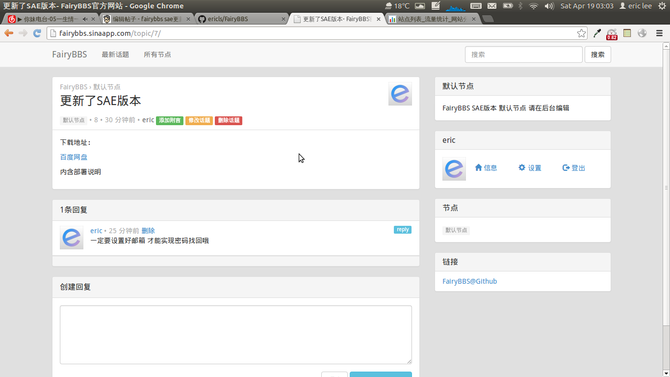Click the orange 修改话题 button
Viewport: 670px width, 377px height.
[199, 121]
